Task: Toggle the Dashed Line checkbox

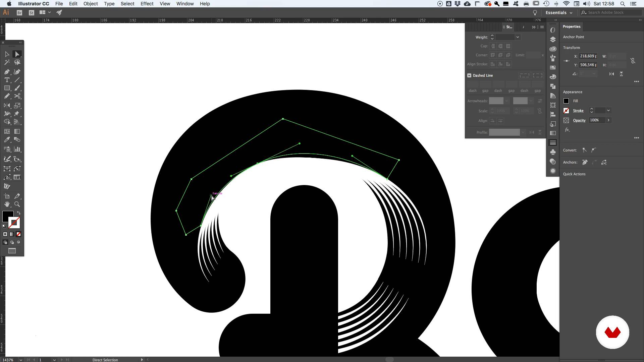Action: [x=469, y=75]
